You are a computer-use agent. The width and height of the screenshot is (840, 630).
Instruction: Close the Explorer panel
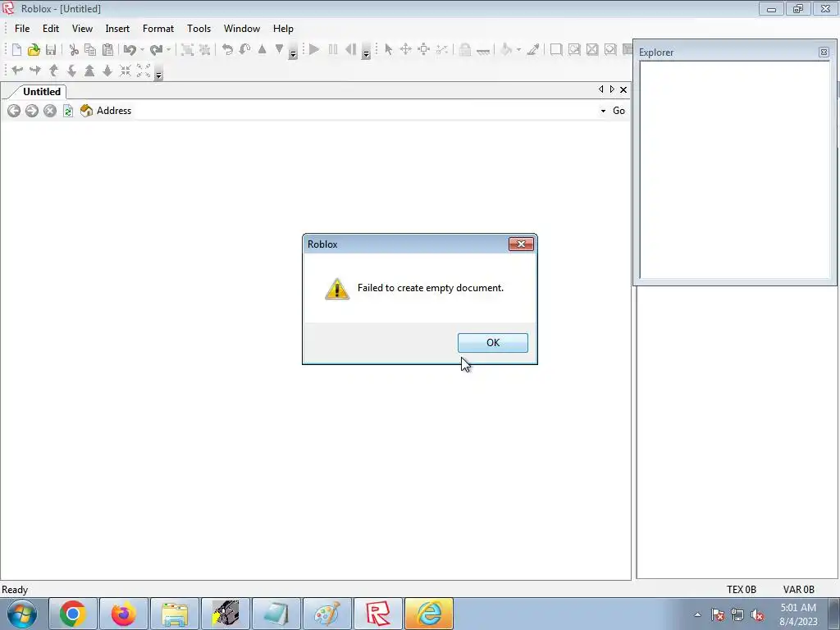click(x=824, y=52)
